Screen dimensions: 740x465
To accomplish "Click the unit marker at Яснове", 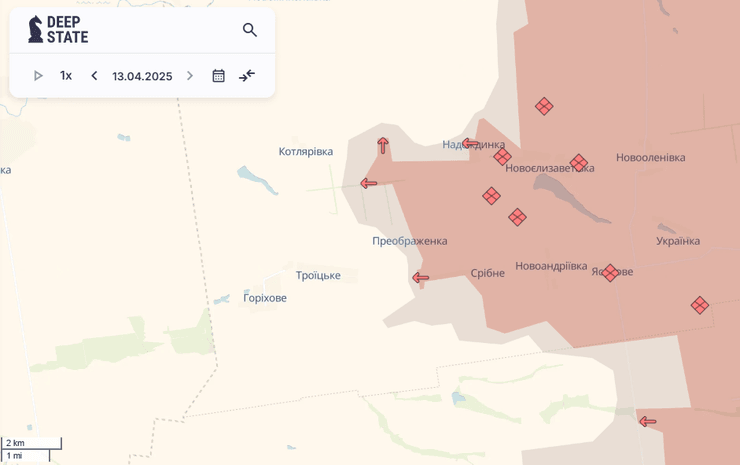I will tap(610, 273).
